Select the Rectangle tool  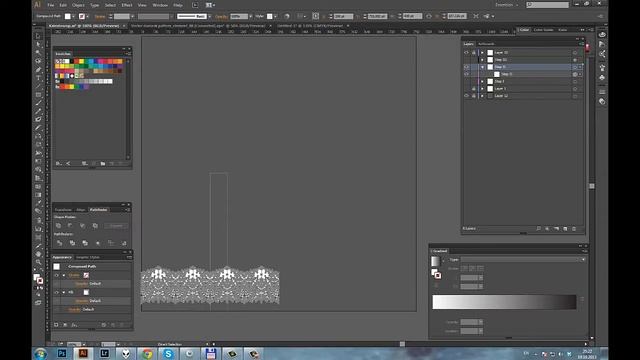(x=38, y=94)
